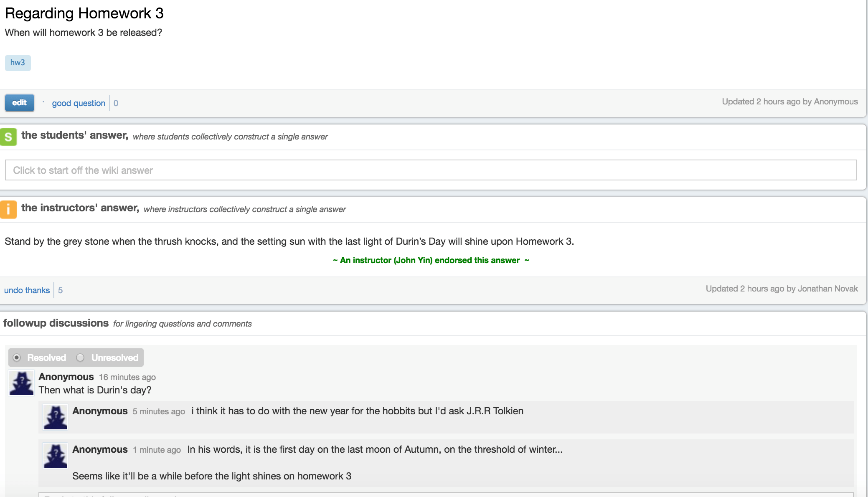Click the Regarding Homework 3 title
868x497 pixels.
[x=84, y=13]
